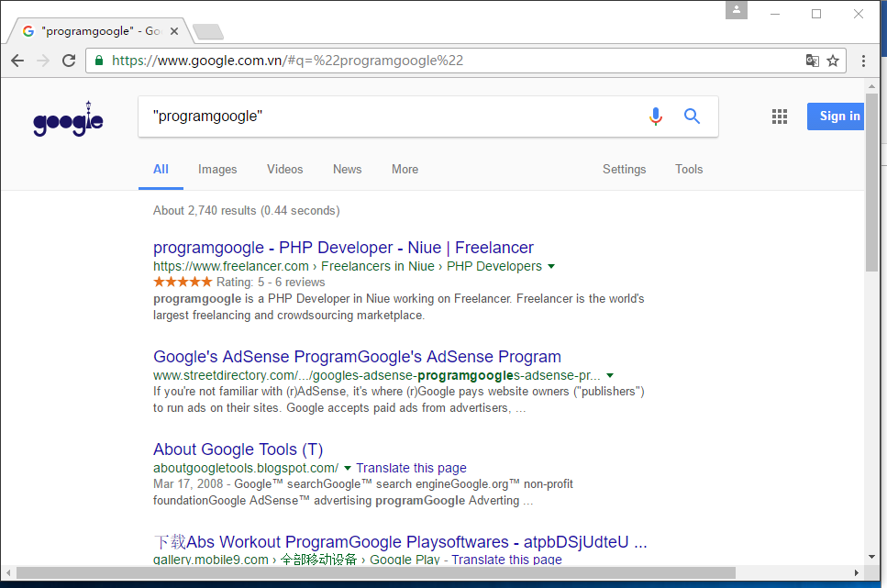Screen dimensions: 887x588
Task: Open the More search categories menu
Action: 405,169
